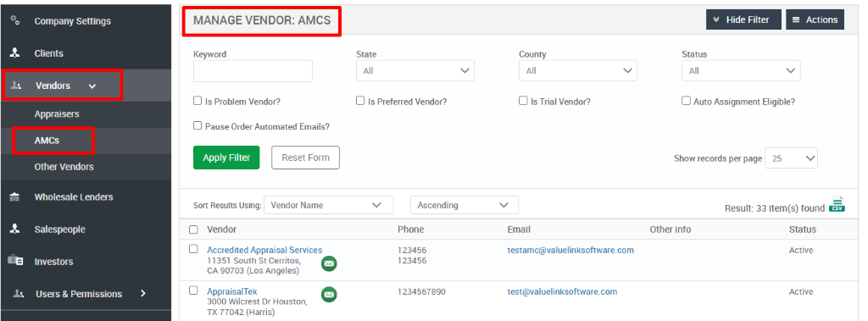Viewport: 868px width, 321px height.
Task: Click Result: 33 item(s) found text
Action: pyautogui.click(x=775, y=208)
